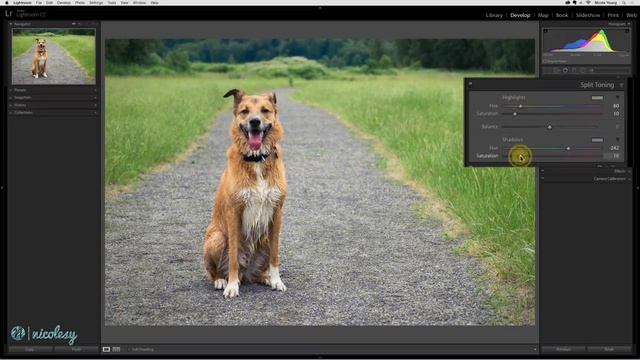Open the Develop menu in menu bar
The width and height of the screenshot is (640, 360).
pyautogui.click(x=64, y=2)
